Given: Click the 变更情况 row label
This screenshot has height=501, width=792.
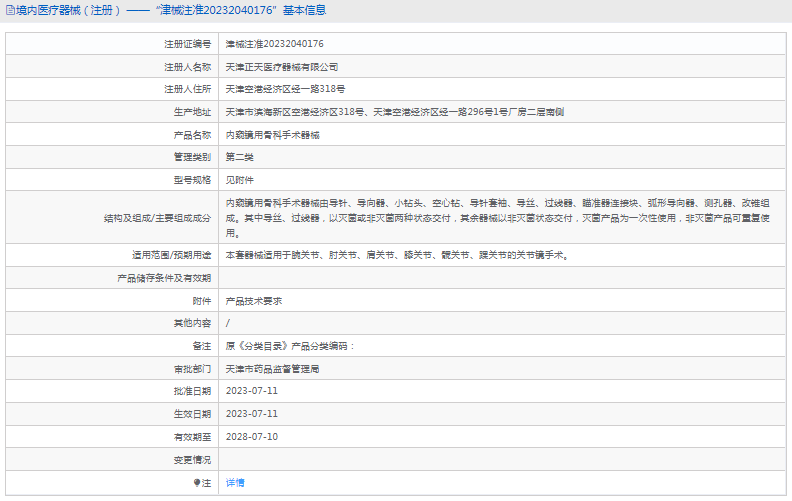Looking at the screenshot, I should pyautogui.click(x=192, y=460).
